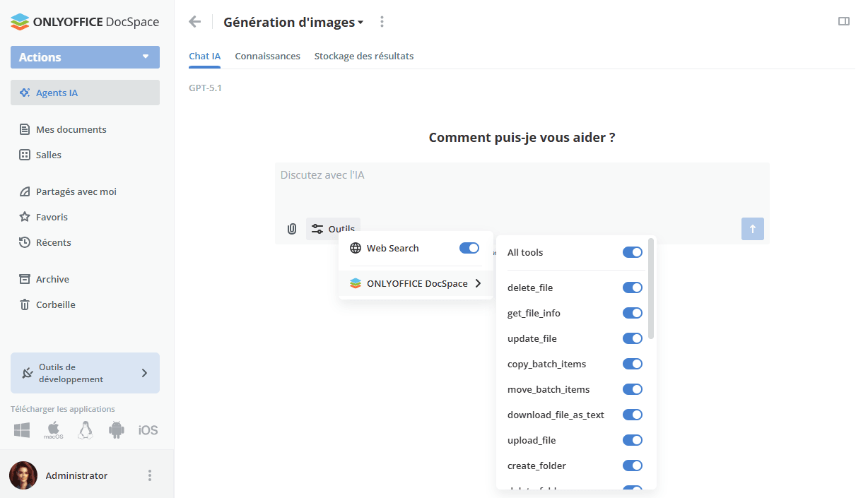Viewport: 868px width, 498px height.
Task: Download the Android app
Action: [x=117, y=429]
